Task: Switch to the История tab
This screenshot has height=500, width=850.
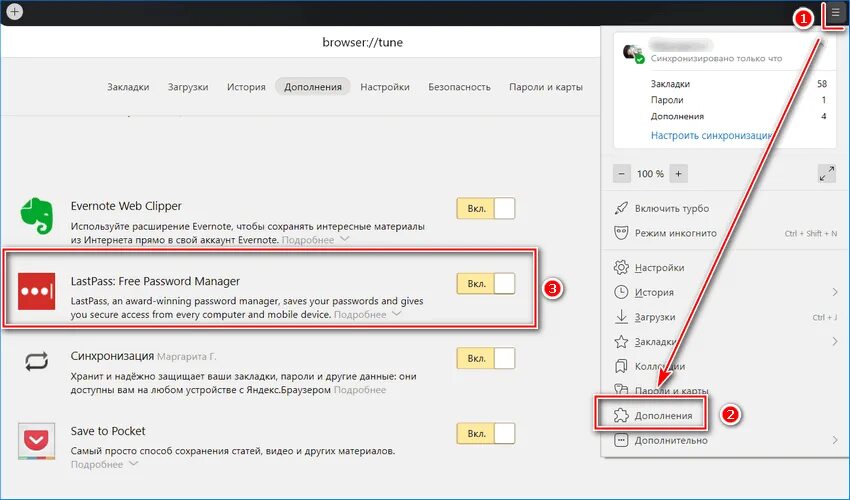Action: (x=246, y=87)
